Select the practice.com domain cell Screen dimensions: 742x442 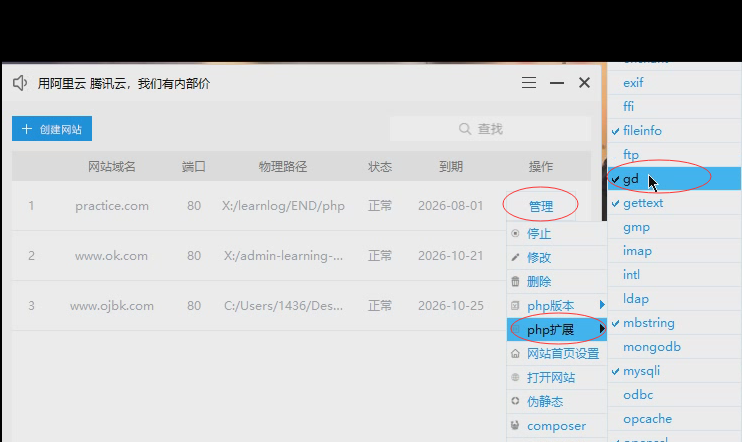pos(112,206)
